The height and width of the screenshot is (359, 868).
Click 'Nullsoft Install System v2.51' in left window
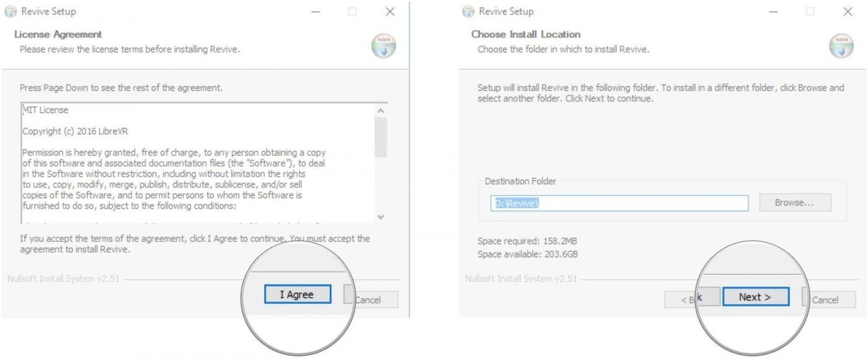63,278
